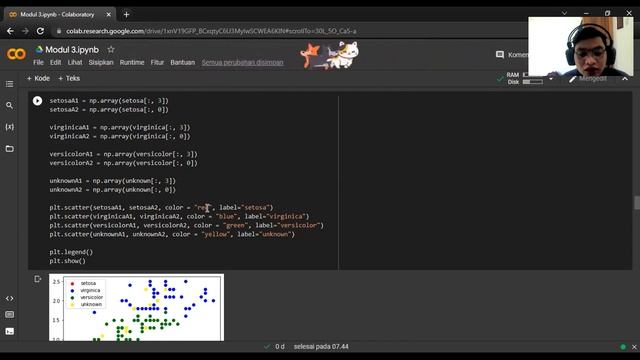This screenshot has height=360, width=640.
Task: Open the find and replace search icon
Action: coord(9,105)
